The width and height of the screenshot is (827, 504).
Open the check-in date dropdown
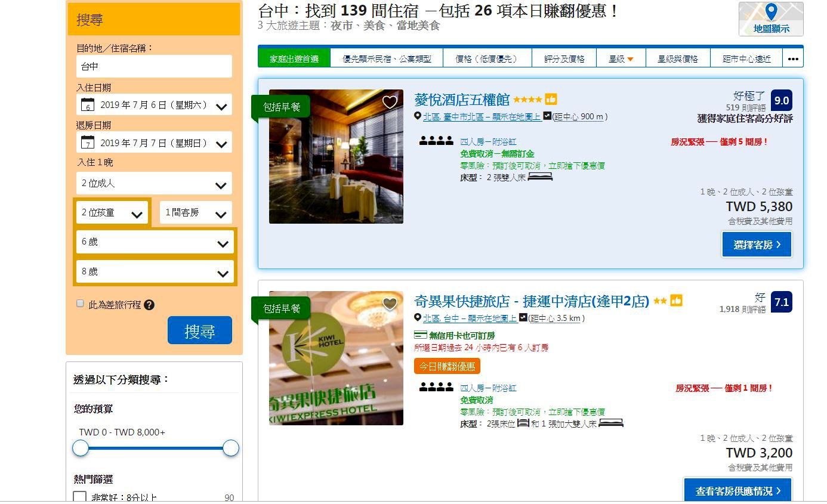(x=154, y=105)
